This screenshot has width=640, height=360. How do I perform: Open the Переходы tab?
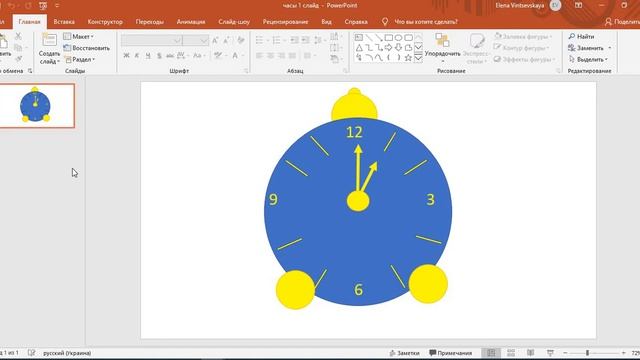point(149,22)
